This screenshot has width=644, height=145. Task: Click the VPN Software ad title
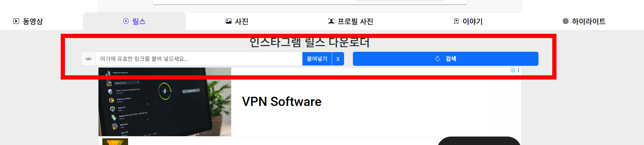tap(282, 102)
